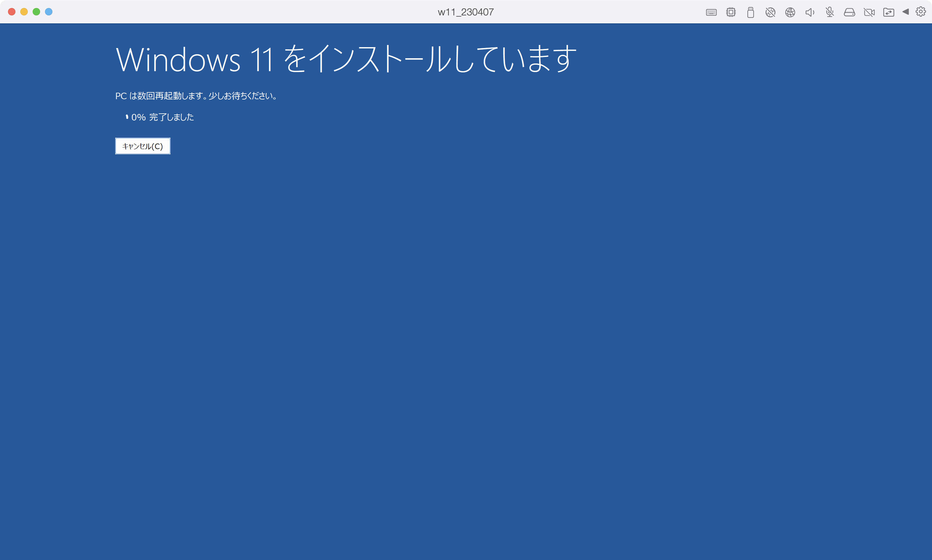The image size is (932, 560).
Task: Click the speaker sound icon
Action: 810,12
